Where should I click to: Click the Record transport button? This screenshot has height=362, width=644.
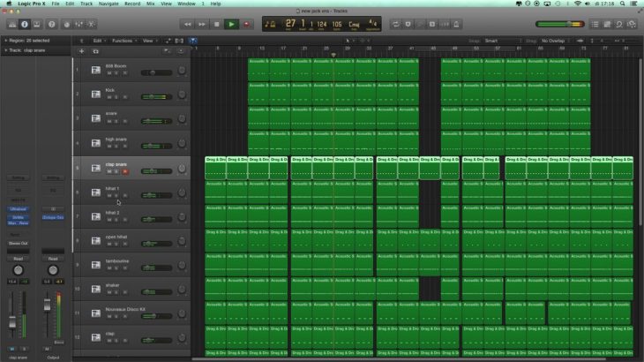[x=246, y=24]
